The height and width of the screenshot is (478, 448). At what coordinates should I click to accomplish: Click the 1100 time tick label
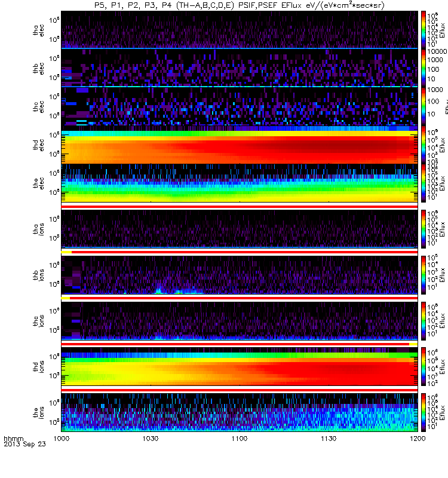240,439
